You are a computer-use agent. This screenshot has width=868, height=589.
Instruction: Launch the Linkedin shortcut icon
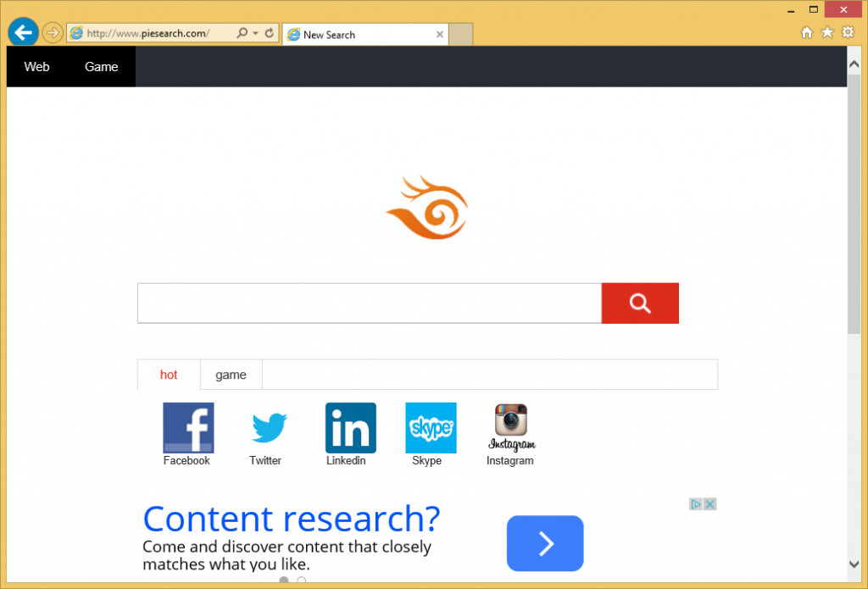(x=350, y=428)
